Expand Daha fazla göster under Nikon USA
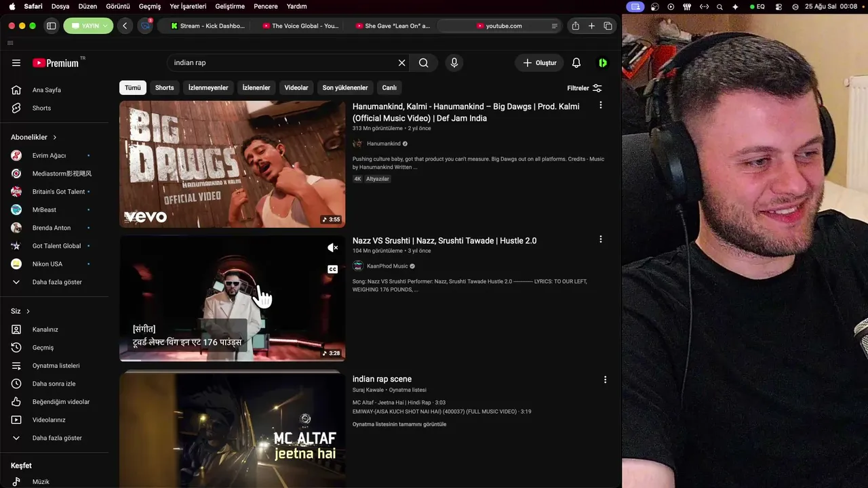The width and height of the screenshot is (868, 488). (57, 282)
